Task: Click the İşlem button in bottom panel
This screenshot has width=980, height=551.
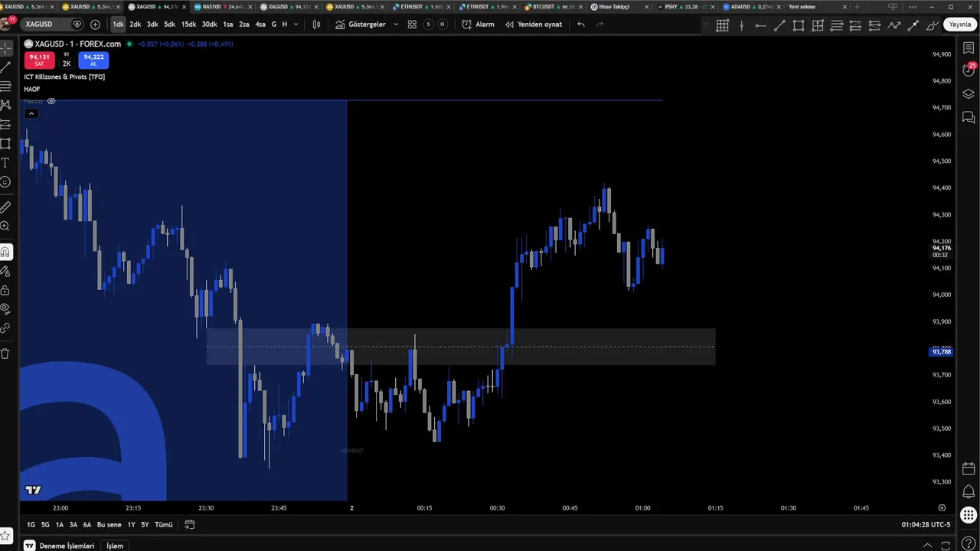Action: pos(115,546)
